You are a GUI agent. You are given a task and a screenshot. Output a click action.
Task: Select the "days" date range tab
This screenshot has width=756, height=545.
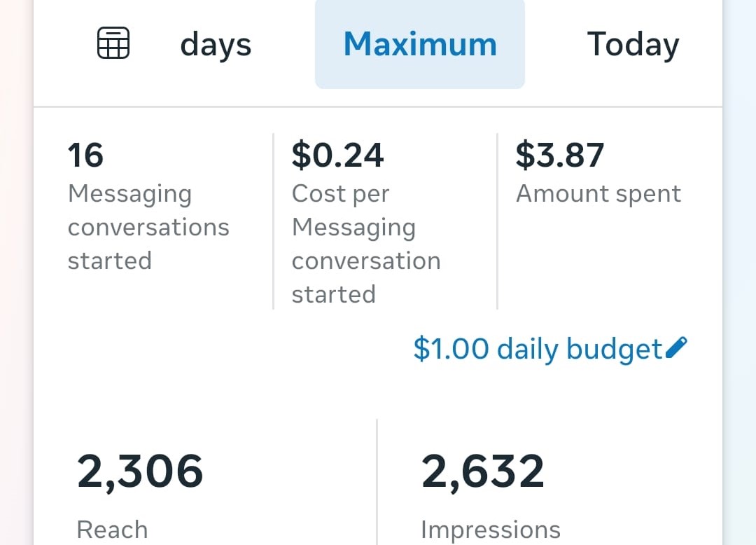point(216,45)
